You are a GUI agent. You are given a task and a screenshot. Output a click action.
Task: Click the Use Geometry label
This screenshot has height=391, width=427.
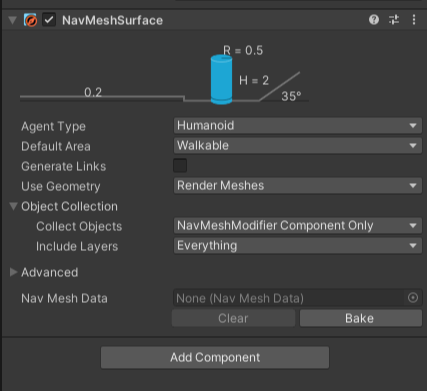pyautogui.click(x=61, y=186)
